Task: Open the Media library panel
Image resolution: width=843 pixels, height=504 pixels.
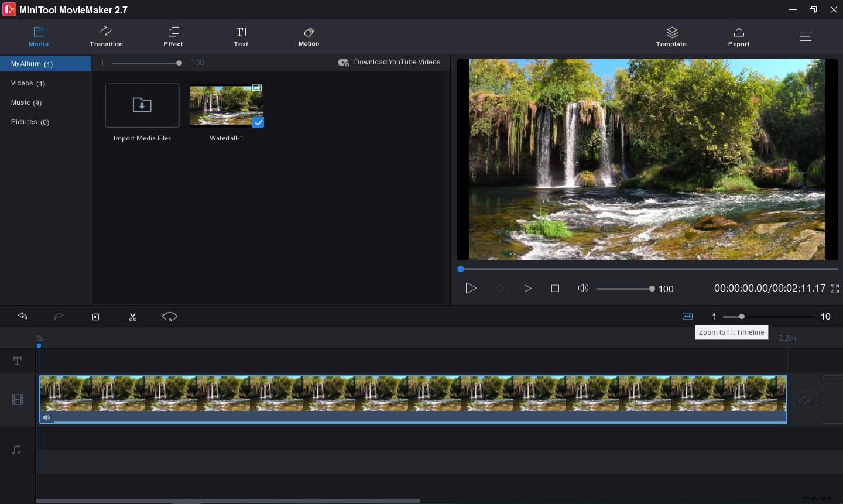Action: coord(39,36)
